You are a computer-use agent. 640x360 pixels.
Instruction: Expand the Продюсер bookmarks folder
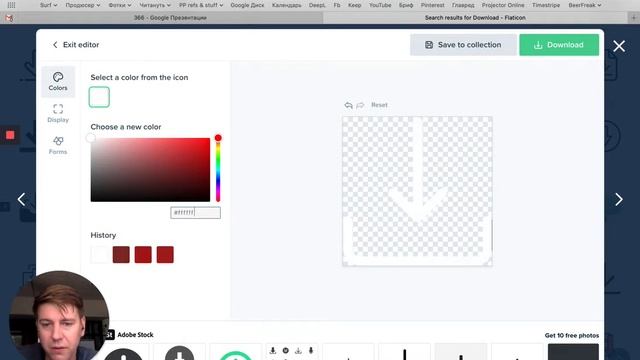(82, 5)
